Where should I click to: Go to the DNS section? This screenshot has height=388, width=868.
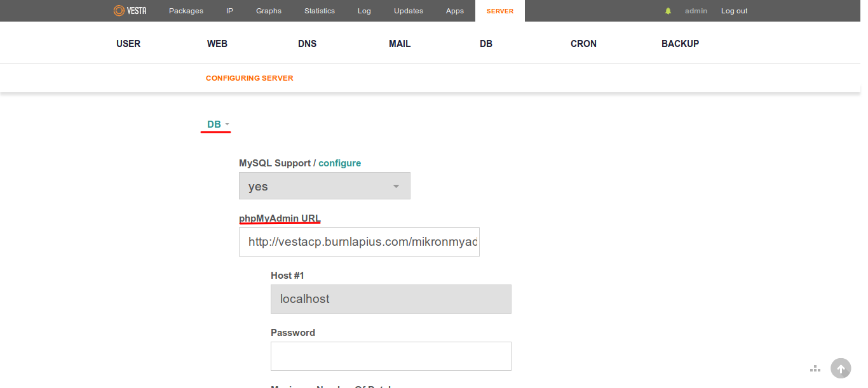308,44
